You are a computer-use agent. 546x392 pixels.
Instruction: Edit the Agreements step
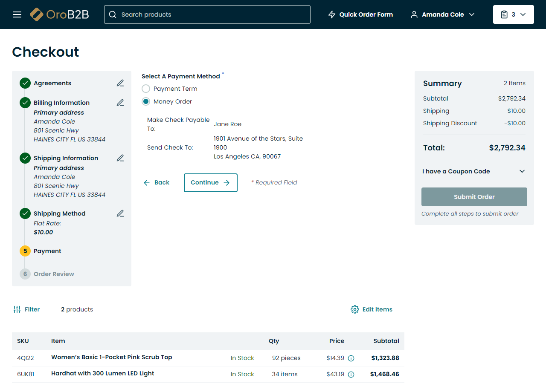click(x=120, y=83)
